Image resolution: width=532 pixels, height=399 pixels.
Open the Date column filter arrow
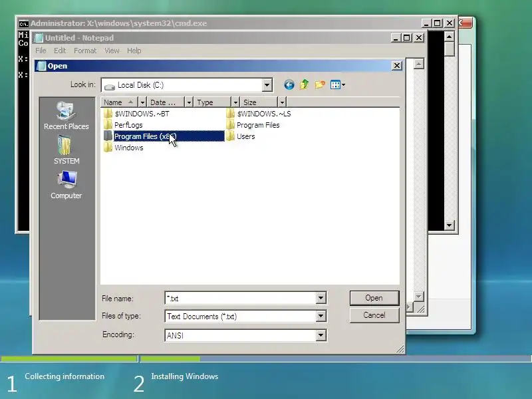(x=189, y=102)
